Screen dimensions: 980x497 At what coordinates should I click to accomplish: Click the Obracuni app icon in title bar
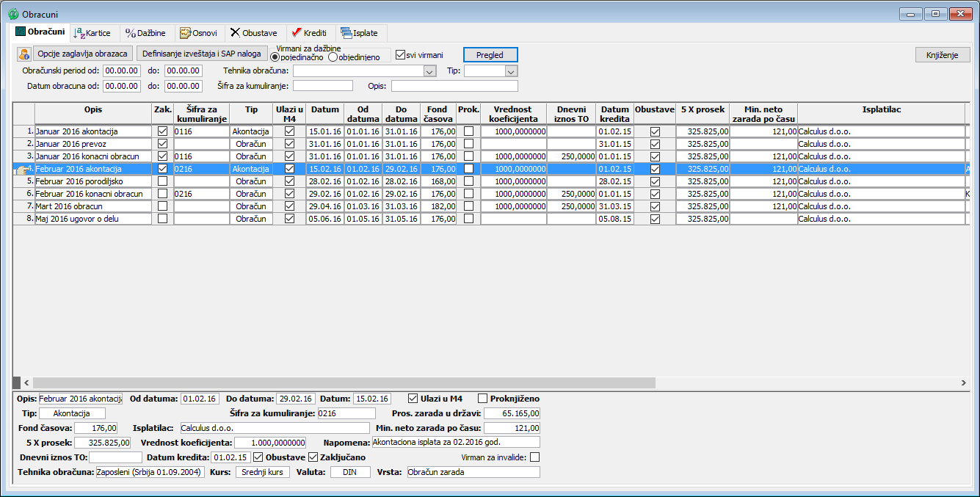click(13, 14)
